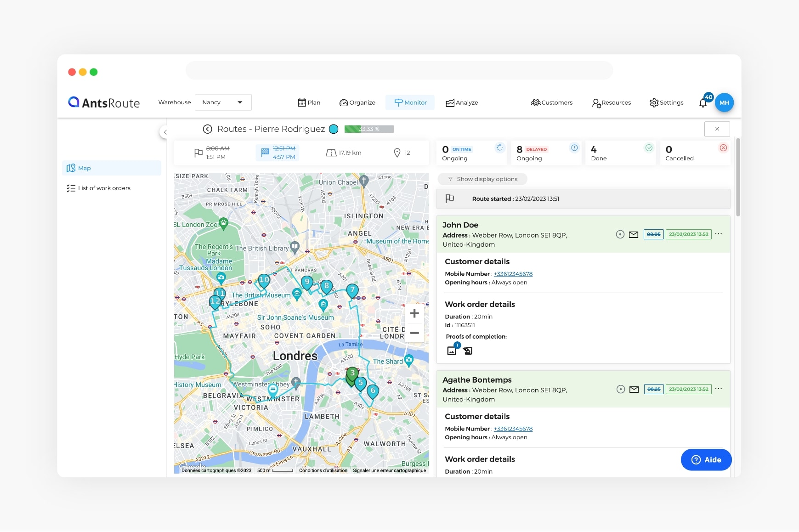799x532 pixels.
Task: Click Agathe Bontemps' 08:25 time badge
Action: (653, 389)
